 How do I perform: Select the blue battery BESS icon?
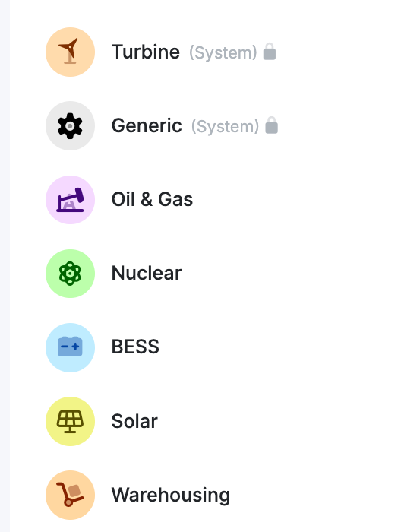[x=70, y=347]
